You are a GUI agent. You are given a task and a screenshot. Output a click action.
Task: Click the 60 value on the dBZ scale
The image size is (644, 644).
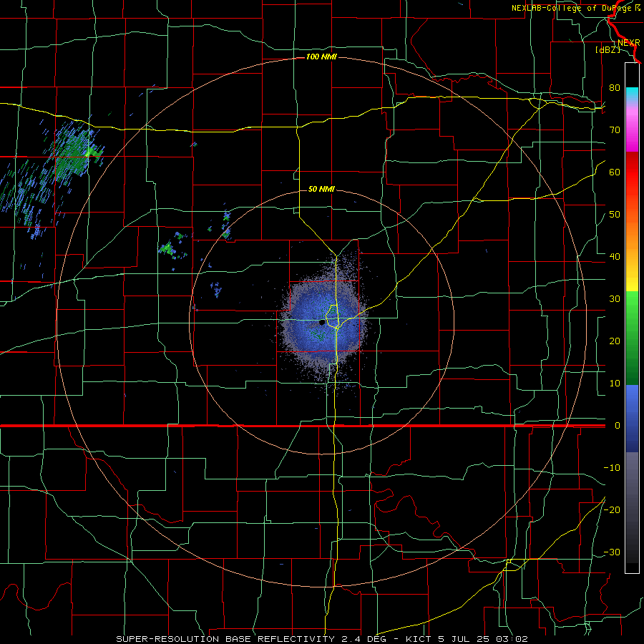click(615, 172)
